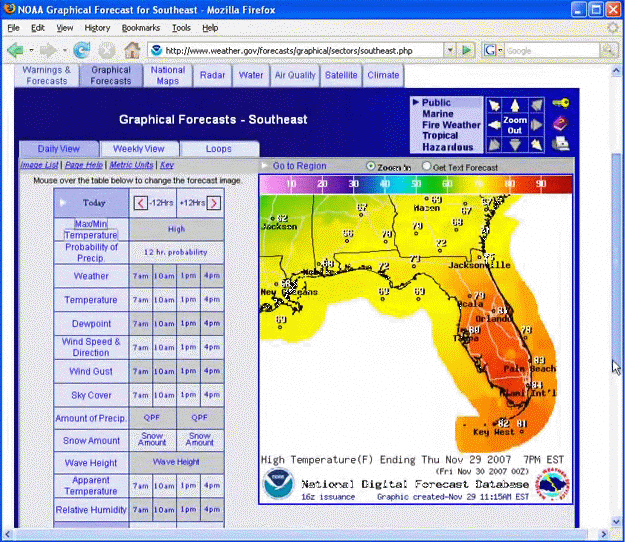This screenshot has width=625, height=542.
Task: Go to the home page icon
Action: pyautogui.click(x=132, y=50)
